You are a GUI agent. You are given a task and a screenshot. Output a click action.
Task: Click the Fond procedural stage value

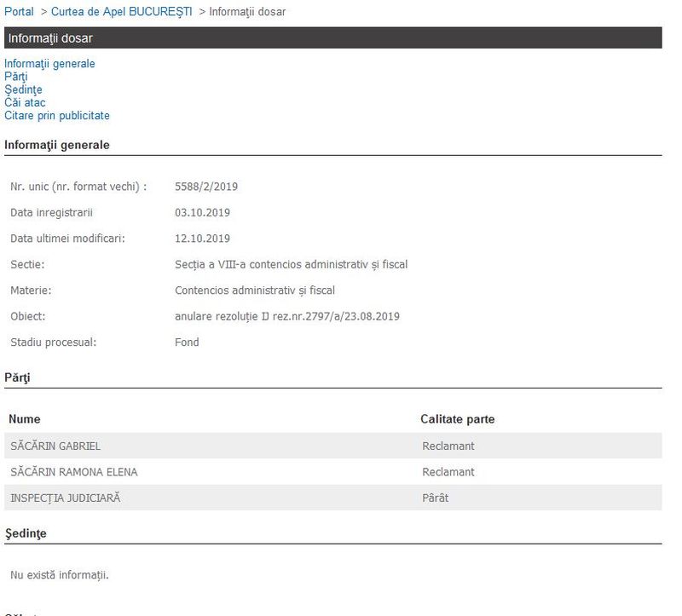point(187,343)
